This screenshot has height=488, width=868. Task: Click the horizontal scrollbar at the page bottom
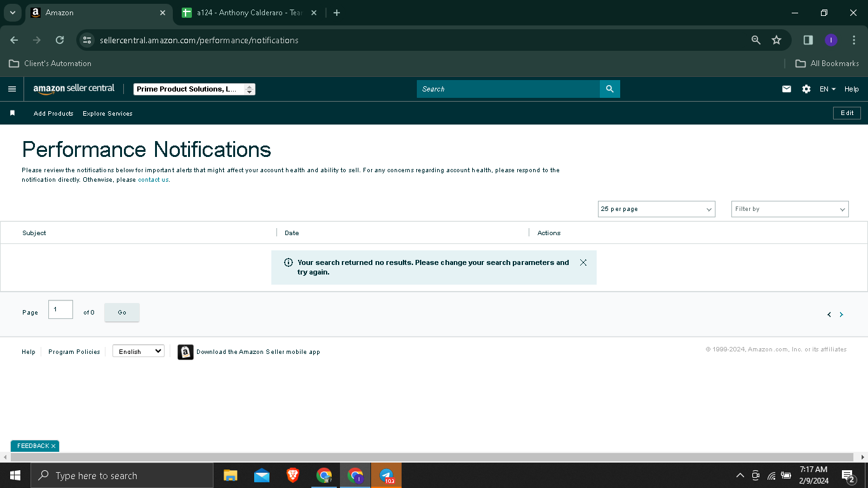click(432, 457)
